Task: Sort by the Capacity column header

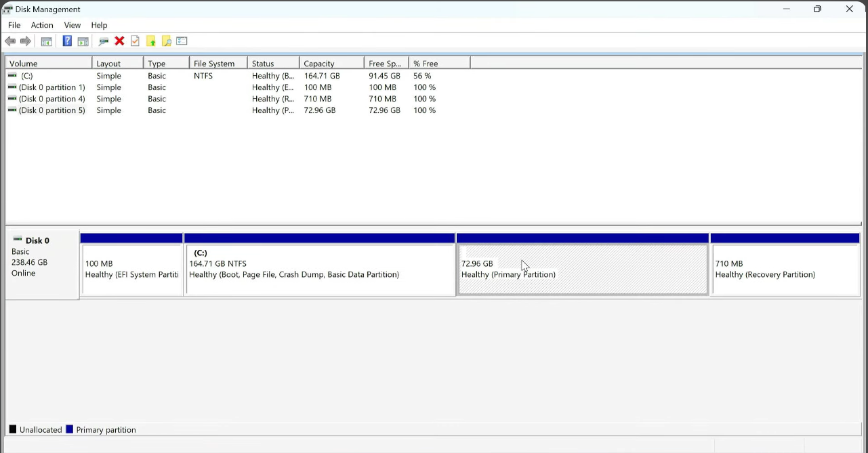Action: [x=332, y=64]
